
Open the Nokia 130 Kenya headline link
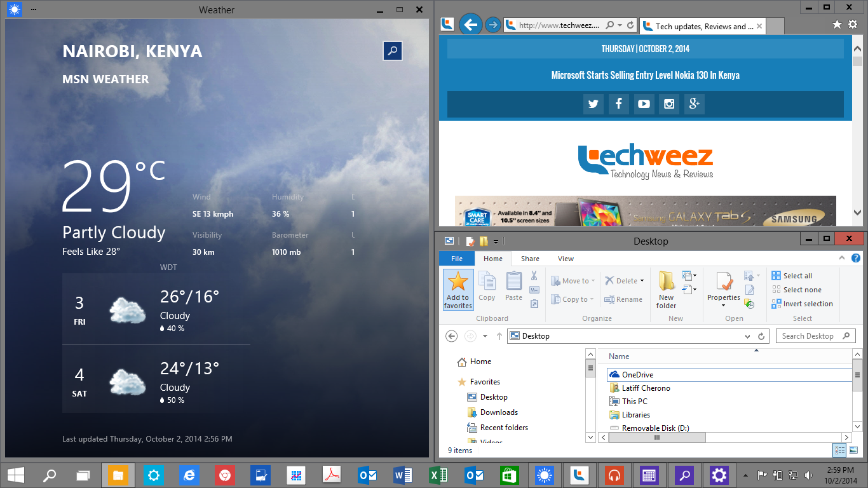coord(645,75)
